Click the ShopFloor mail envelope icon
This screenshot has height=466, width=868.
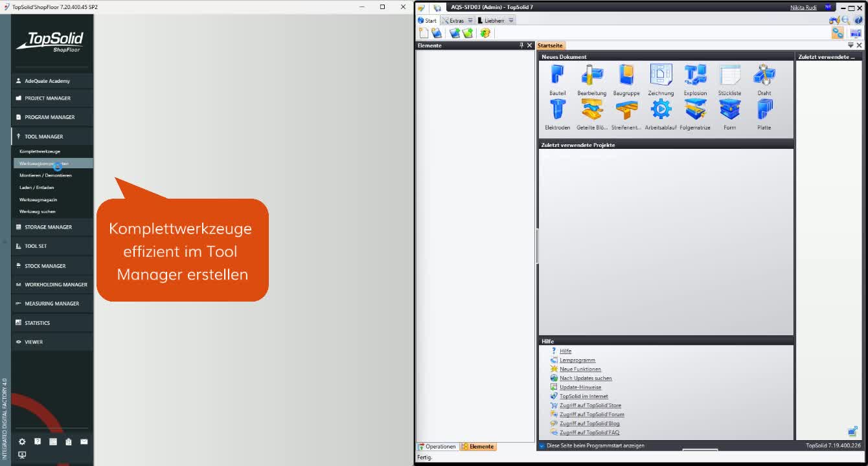point(84,441)
